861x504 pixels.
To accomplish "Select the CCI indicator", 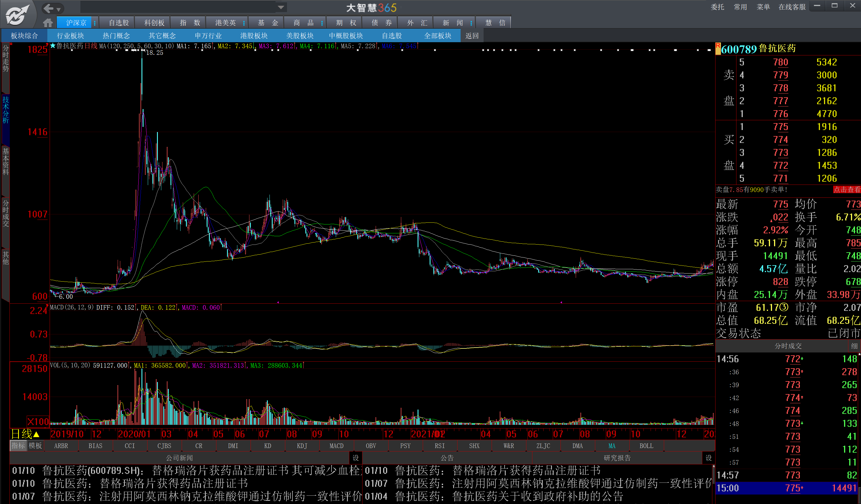I will [130, 445].
